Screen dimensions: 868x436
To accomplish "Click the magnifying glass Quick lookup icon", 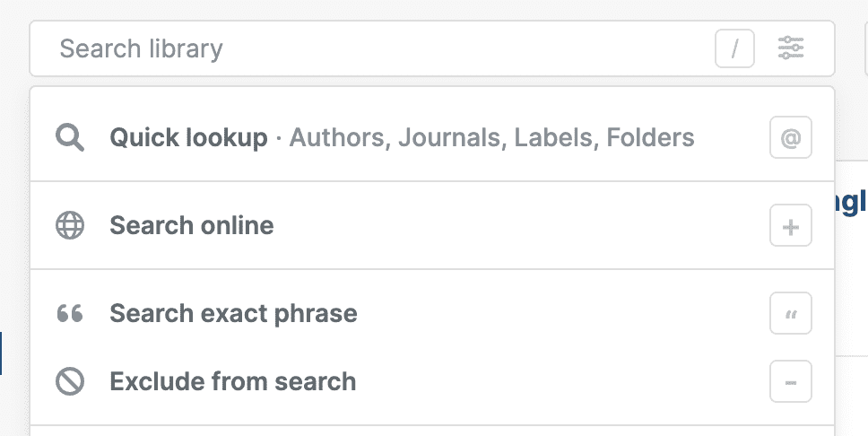I will point(70,138).
